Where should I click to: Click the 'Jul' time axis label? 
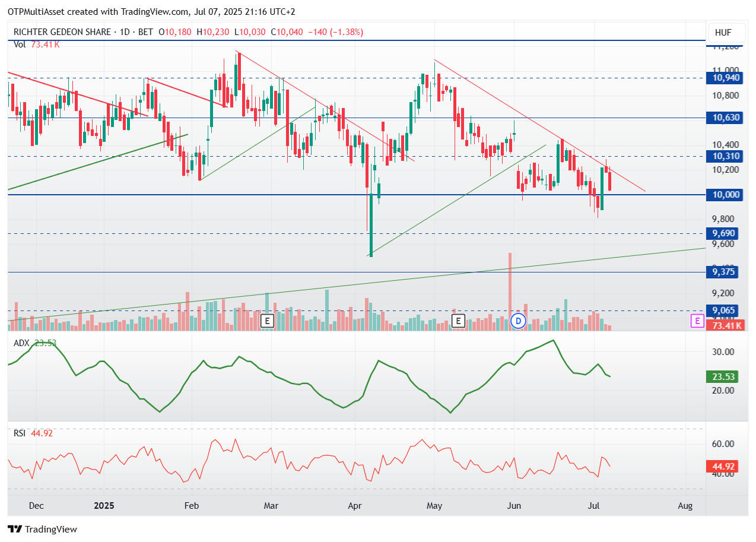594,506
